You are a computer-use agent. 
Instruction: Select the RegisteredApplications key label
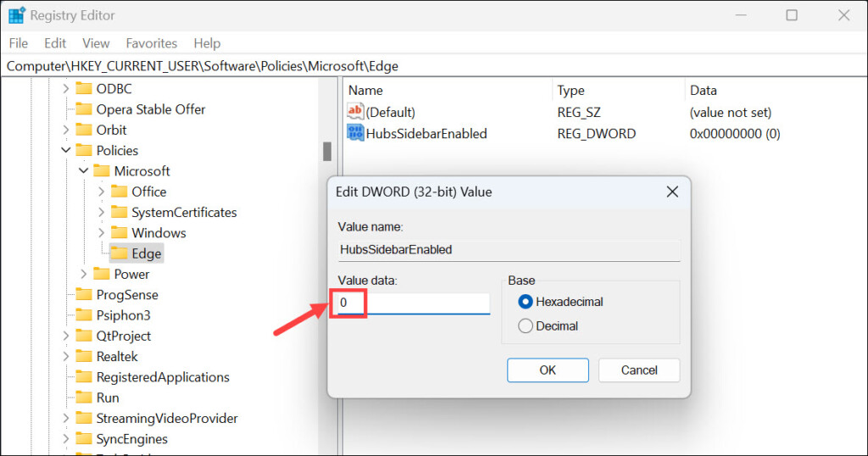(163, 377)
